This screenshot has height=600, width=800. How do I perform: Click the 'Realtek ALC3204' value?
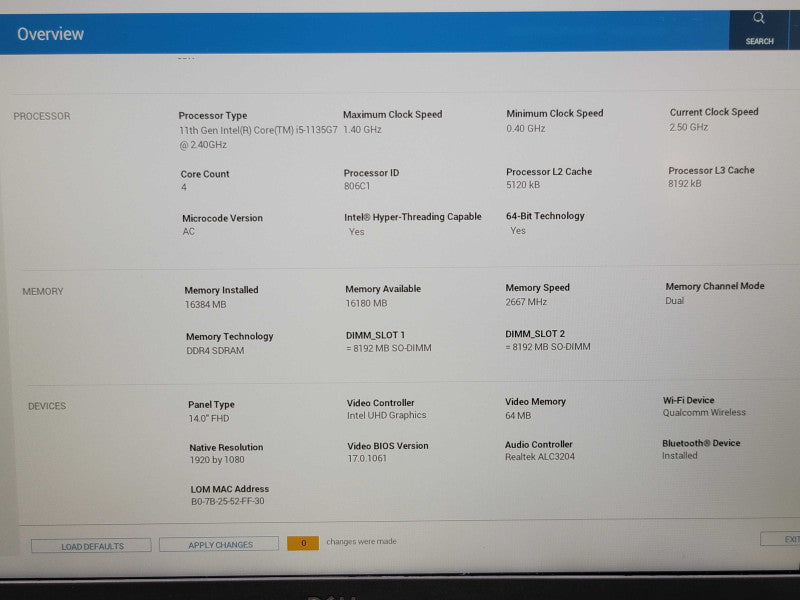click(x=540, y=457)
